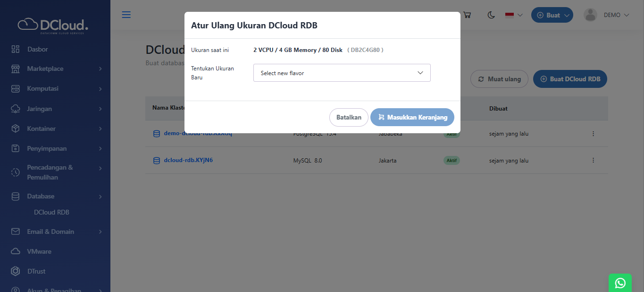
Task: Click the DCloud logo
Action: (x=53, y=25)
